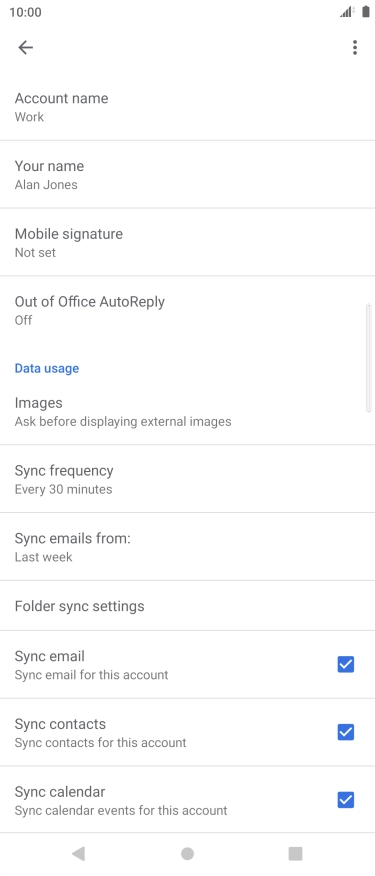Open the Sync emails from options
Screen dimensions: 375x876
(x=187, y=547)
